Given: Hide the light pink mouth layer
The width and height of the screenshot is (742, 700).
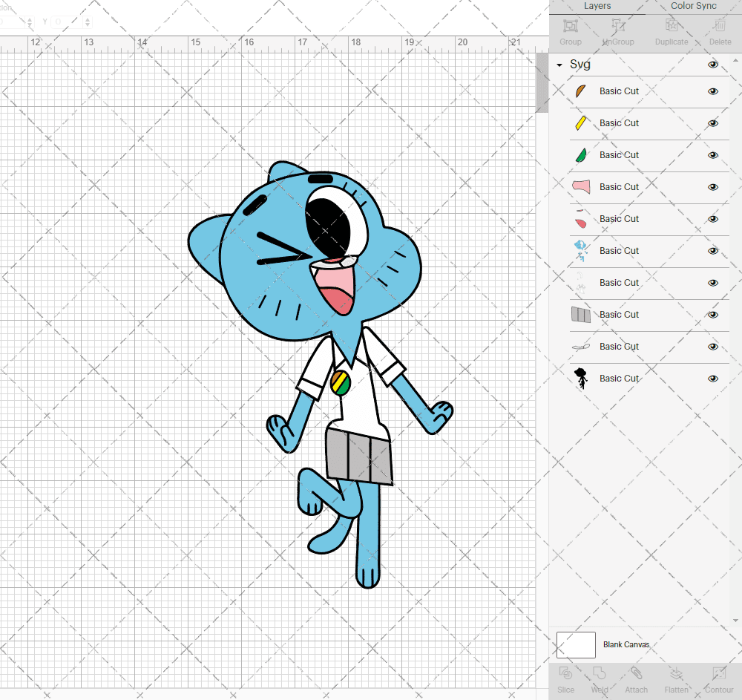Looking at the screenshot, I should tap(712, 187).
